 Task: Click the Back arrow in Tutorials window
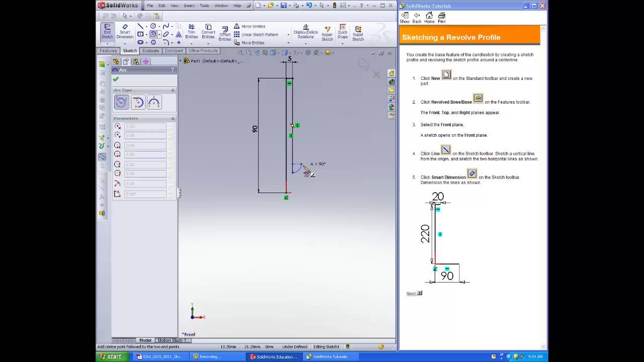pos(417,18)
